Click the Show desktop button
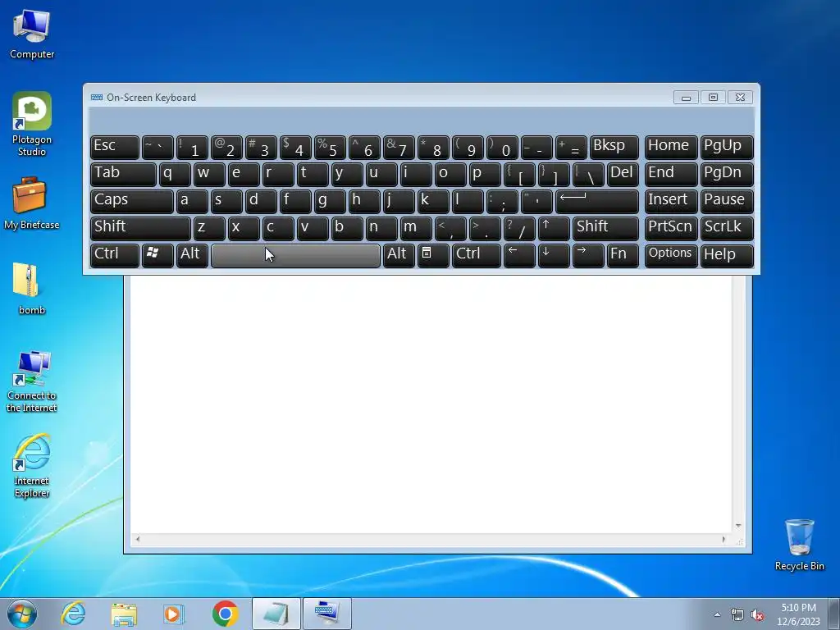Screen dimensions: 840x630 pos(834,614)
